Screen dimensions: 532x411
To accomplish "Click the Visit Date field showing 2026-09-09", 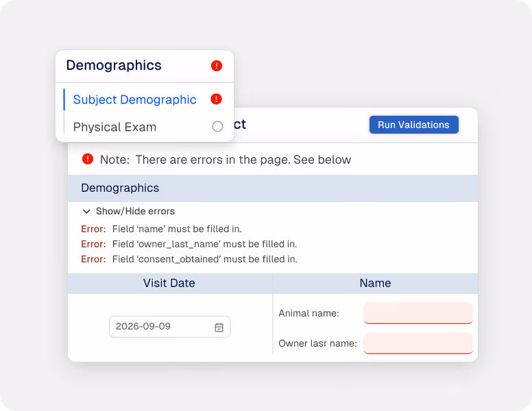I will coord(169,327).
